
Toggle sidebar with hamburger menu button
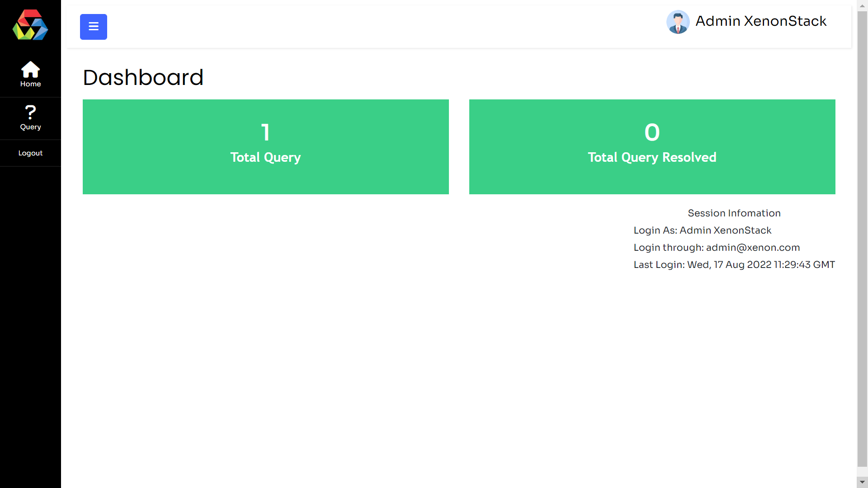(x=94, y=27)
